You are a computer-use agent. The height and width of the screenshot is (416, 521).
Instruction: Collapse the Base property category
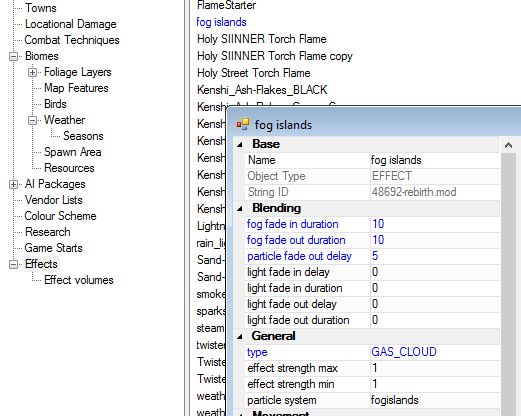pos(240,144)
